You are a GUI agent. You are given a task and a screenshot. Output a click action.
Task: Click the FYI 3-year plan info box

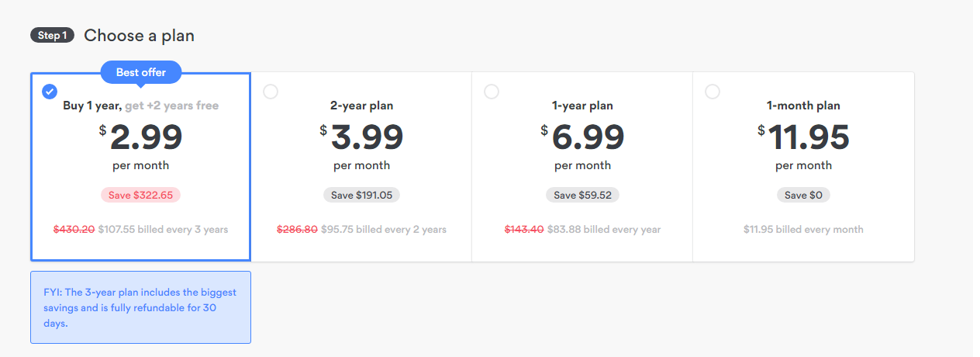(x=140, y=307)
